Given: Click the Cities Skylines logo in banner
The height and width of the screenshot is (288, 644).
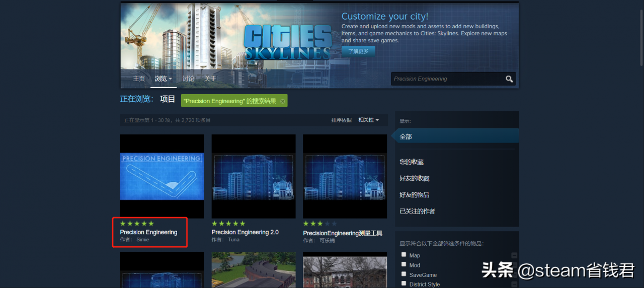Looking at the screenshot, I should 287,42.
